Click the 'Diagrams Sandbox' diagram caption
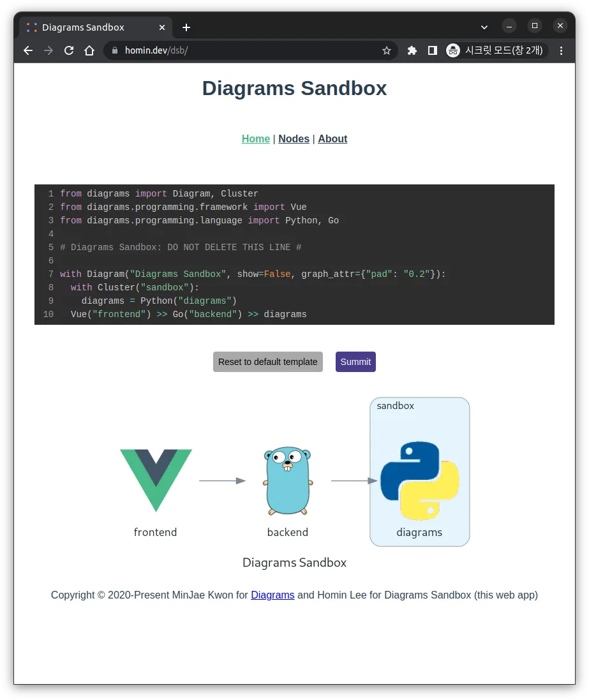The height and width of the screenshot is (700, 589). 294,563
